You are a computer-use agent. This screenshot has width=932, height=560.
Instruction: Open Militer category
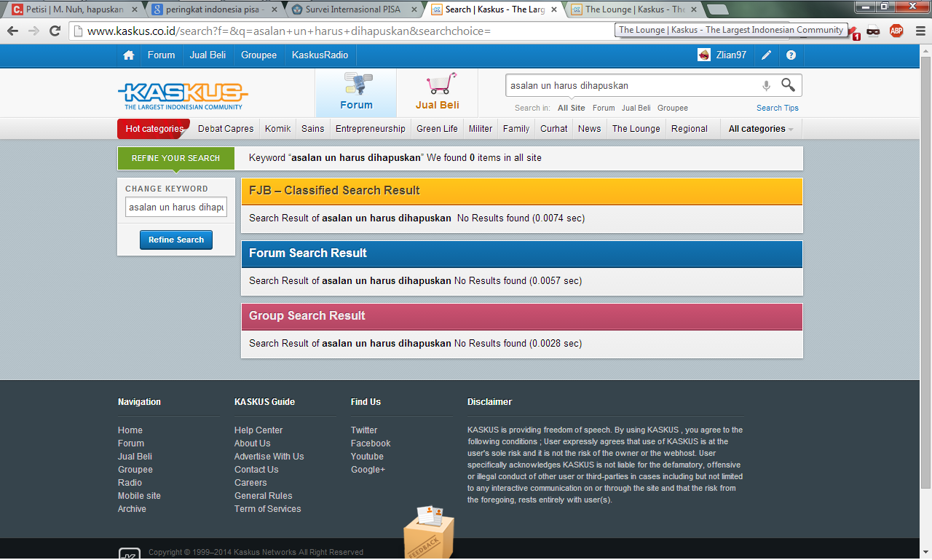[481, 129]
